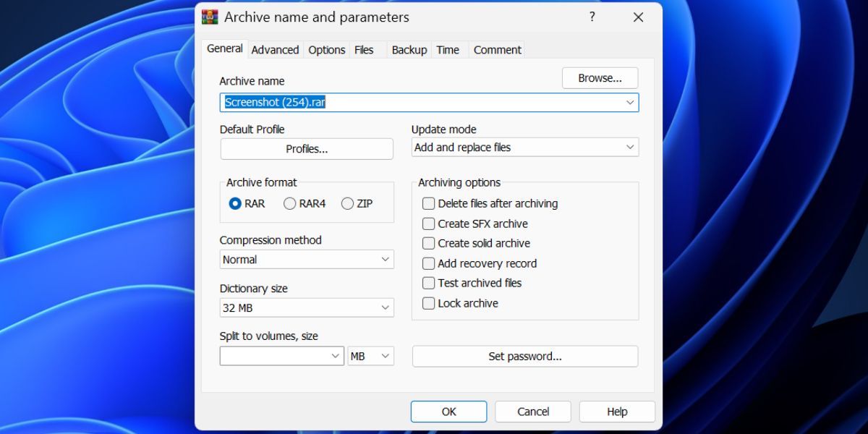The image size is (868, 434).
Task: Select the RAR4 archive format
Action: (290, 204)
